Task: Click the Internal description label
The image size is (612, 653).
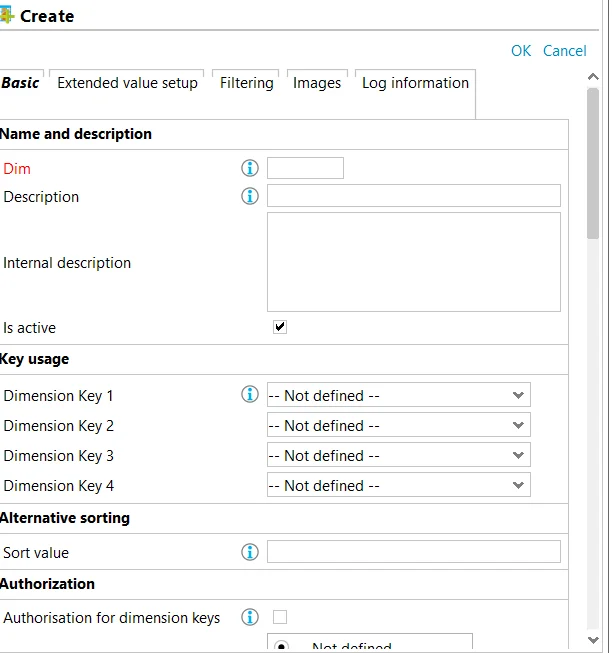Action: (x=67, y=263)
